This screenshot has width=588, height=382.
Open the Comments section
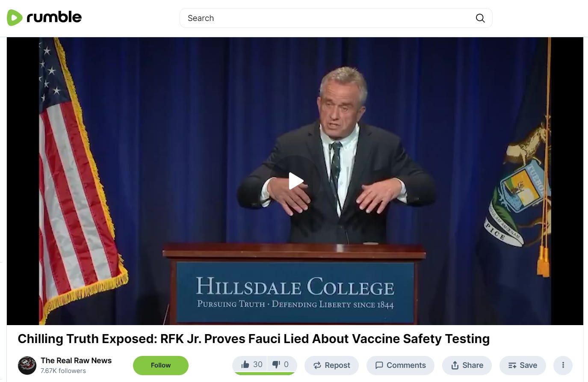click(400, 365)
